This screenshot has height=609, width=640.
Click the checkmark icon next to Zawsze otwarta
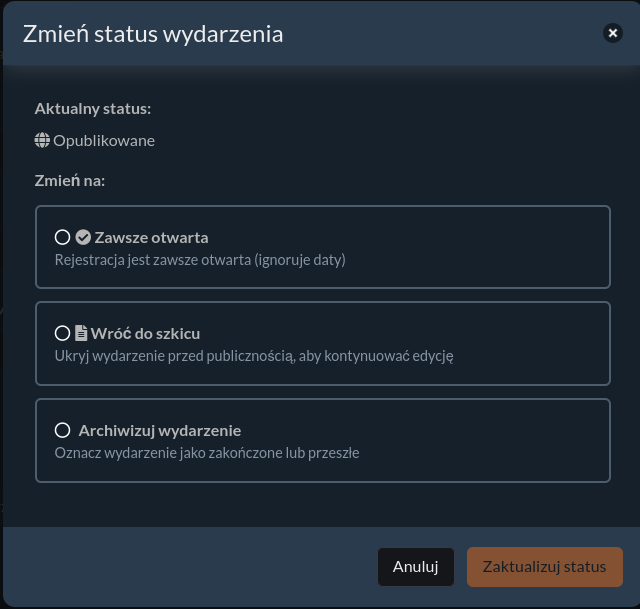pos(83,237)
